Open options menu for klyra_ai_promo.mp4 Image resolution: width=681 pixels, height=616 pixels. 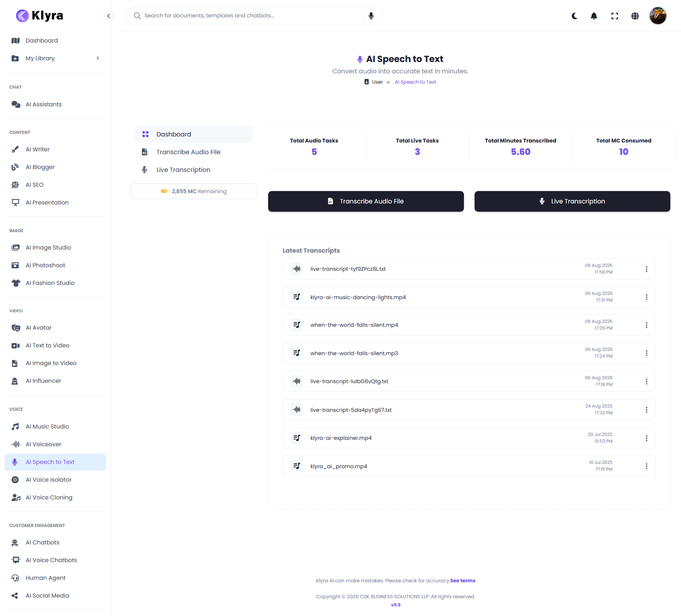647,466
